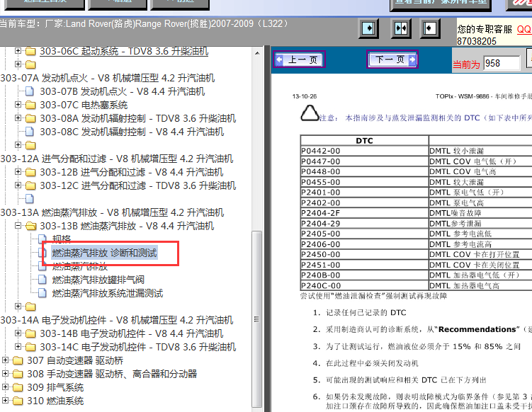This screenshot has width=532, height=412.
Task: Click DTC code P240C-00 cell
Action: (364, 285)
